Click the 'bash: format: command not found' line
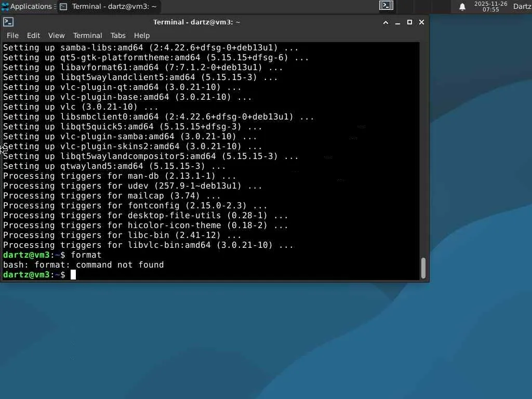Screen dimensions: 532x399 tap(84, 265)
